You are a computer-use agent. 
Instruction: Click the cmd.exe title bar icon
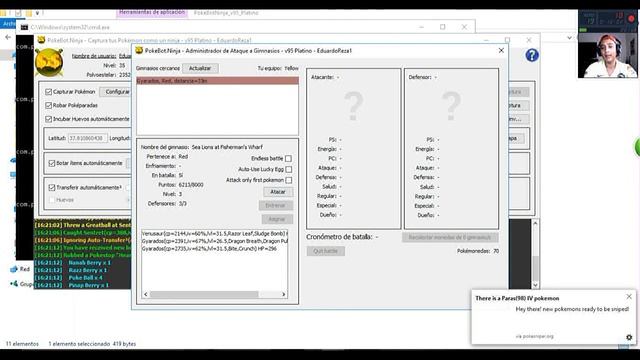[24, 27]
